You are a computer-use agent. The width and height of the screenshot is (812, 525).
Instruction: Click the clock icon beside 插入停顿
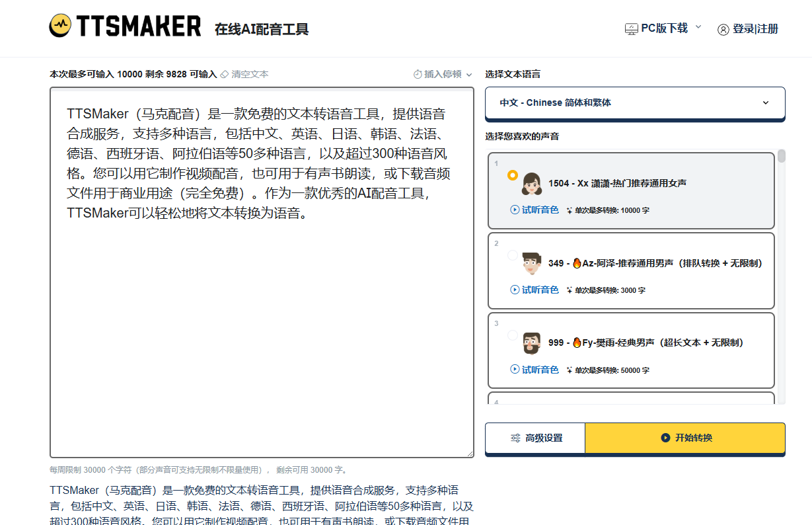click(x=418, y=74)
